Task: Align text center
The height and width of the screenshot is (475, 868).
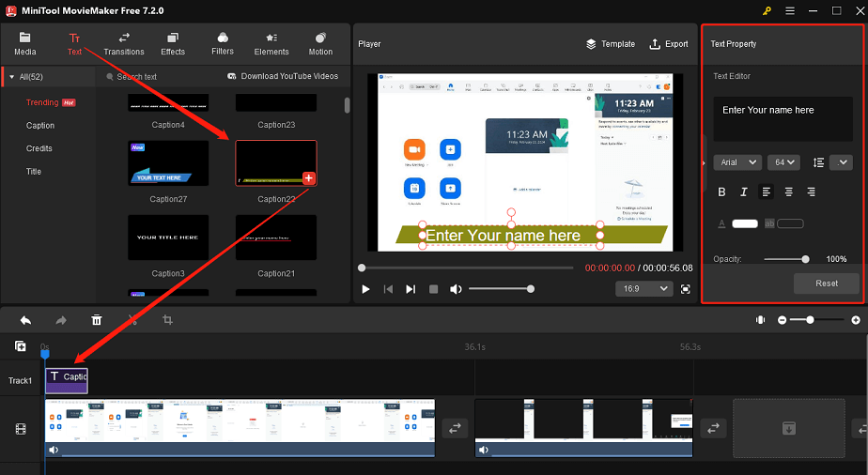Action: point(788,192)
